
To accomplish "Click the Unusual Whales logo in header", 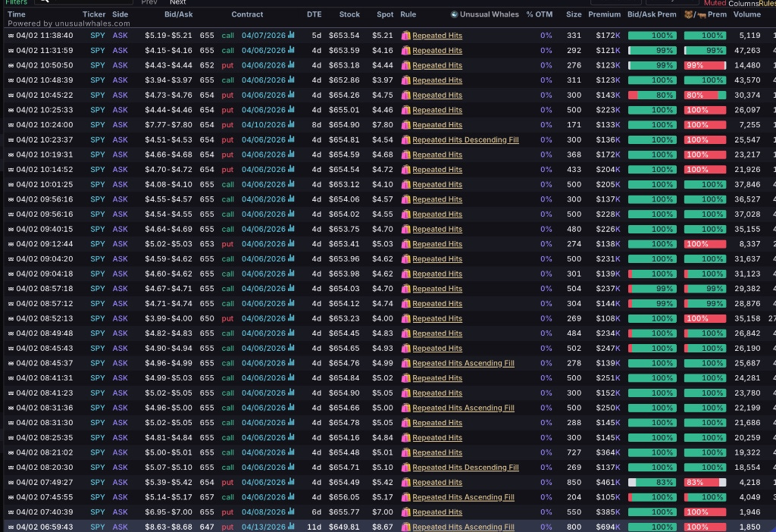I will (x=454, y=14).
